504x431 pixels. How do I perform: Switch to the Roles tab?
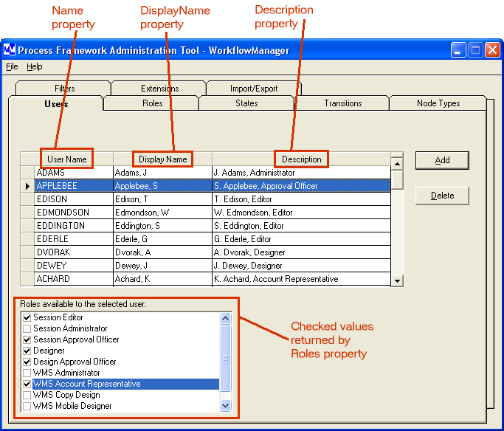(x=152, y=103)
